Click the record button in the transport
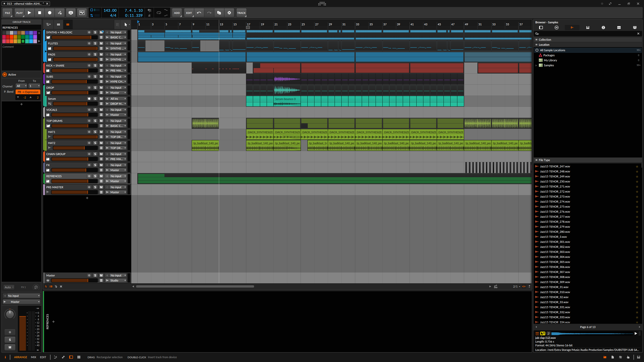 (x=50, y=13)
